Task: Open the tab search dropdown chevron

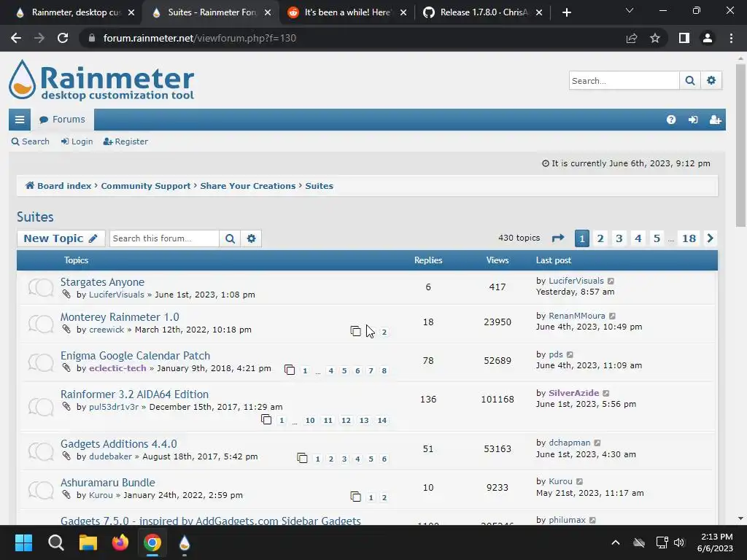Action: (630, 10)
